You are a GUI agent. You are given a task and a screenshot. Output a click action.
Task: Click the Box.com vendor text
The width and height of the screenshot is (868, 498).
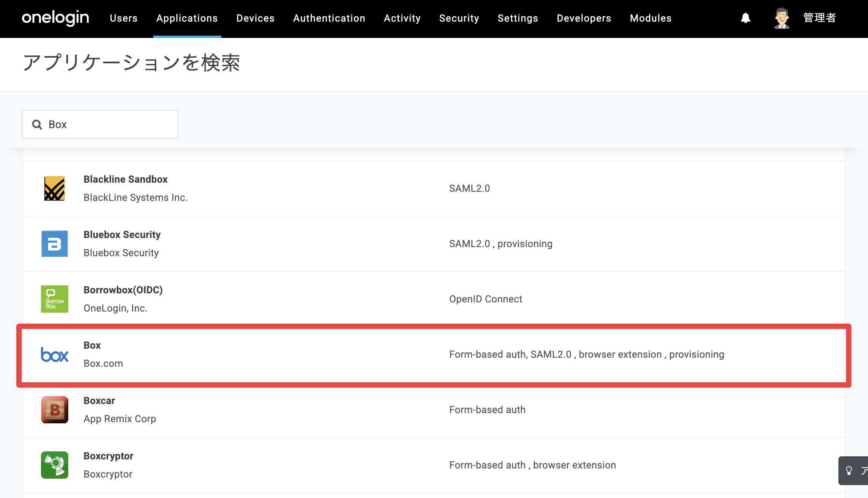coord(103,363)
